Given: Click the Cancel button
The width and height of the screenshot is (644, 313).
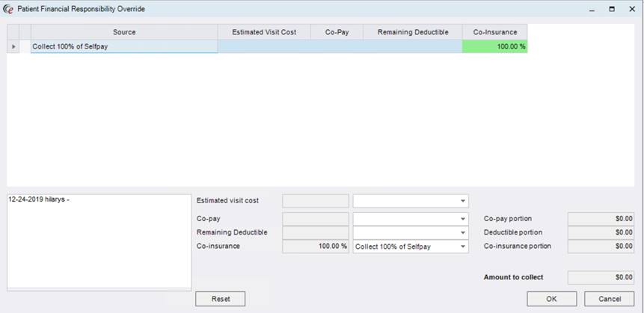Looking at the screenshot, I should (609, 299).
